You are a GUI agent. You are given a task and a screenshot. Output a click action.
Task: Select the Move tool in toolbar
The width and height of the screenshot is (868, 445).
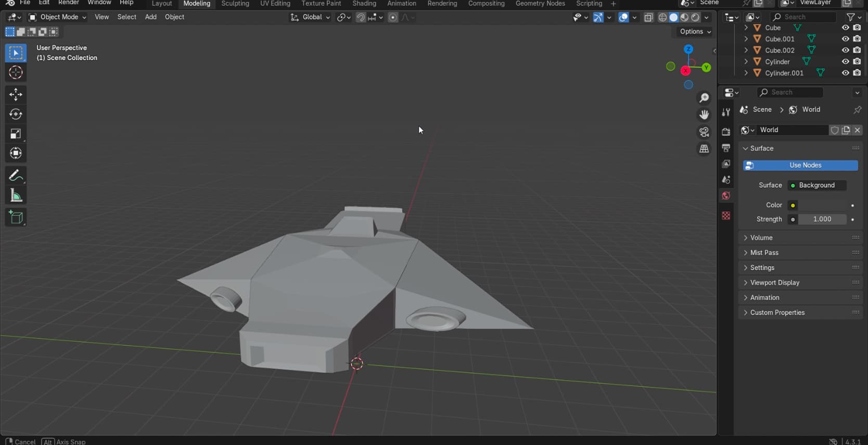tap(16, 94)
